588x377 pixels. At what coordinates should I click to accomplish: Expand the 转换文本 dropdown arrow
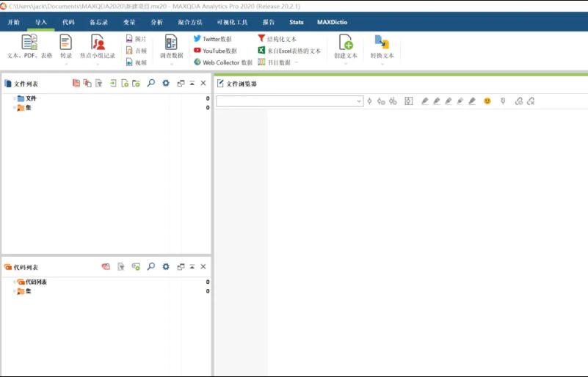382,64
